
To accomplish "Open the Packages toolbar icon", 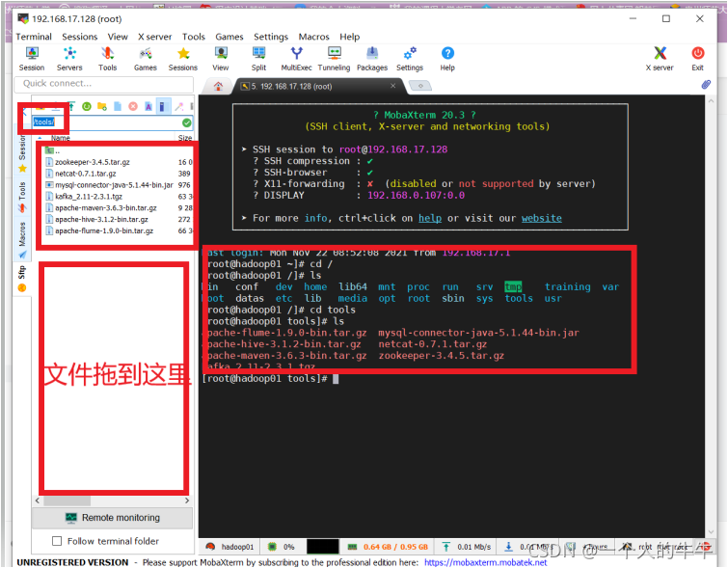I will [372, 59].
